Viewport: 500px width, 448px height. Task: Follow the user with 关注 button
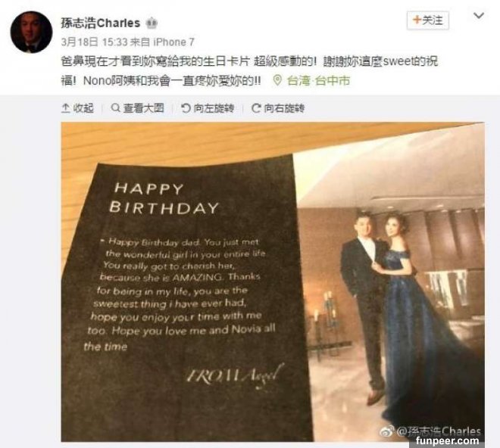tap(427, 20)
